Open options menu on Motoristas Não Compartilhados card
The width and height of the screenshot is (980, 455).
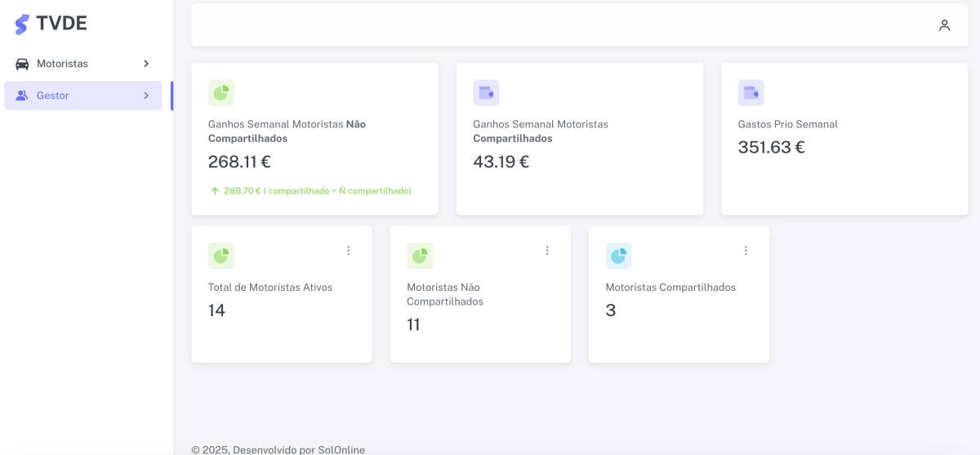pyautogui.click(x=547, y=251)
